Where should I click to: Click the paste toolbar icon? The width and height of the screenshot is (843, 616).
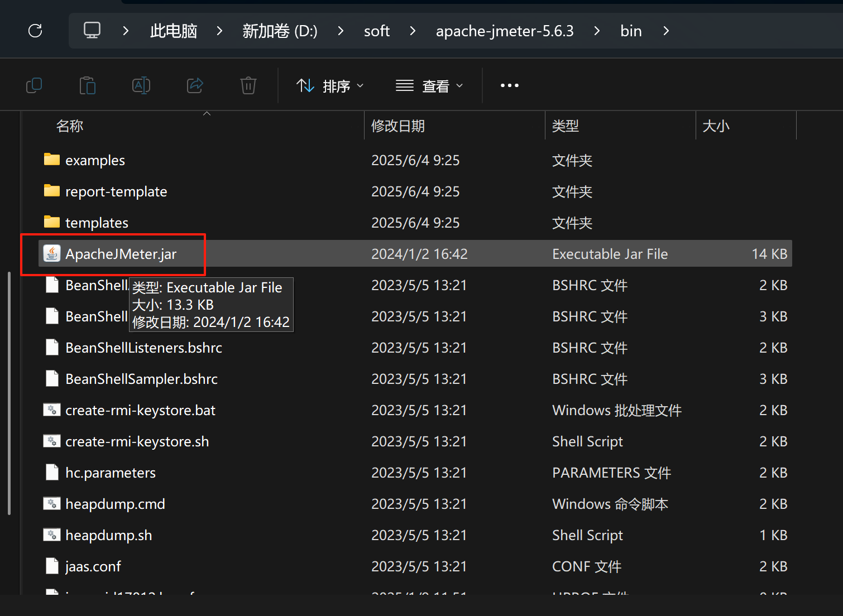pyautogui.click(x=88, y=85)
